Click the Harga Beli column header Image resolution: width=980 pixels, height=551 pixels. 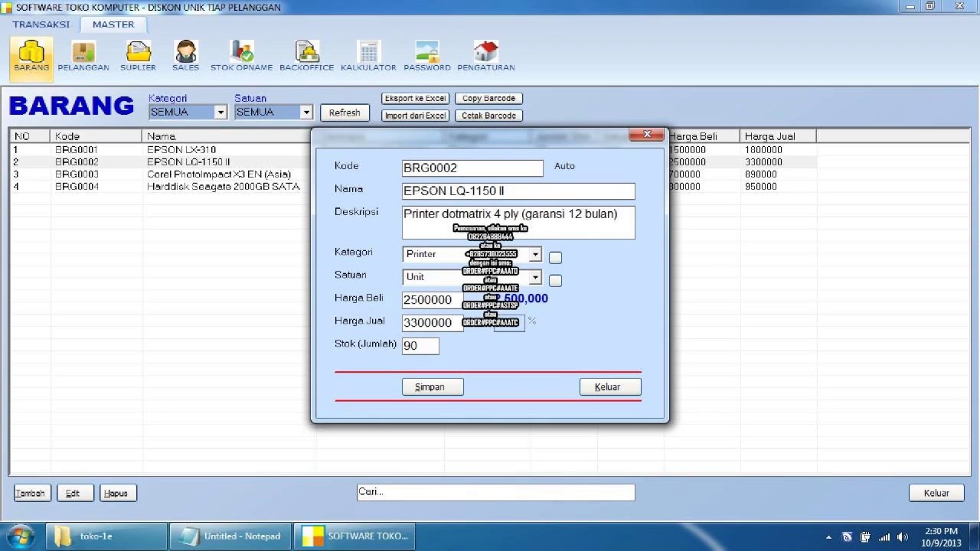(x=702, y=136)
